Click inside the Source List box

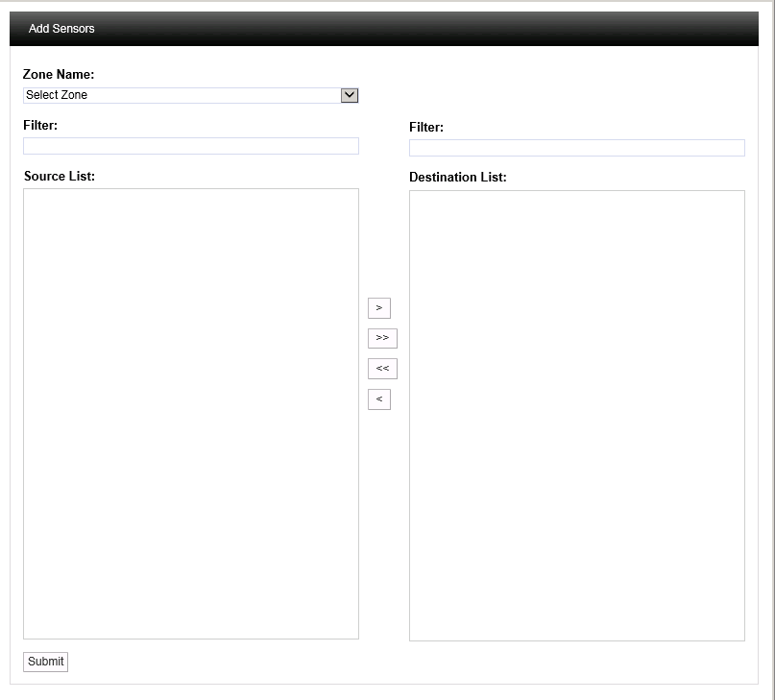pos(190,384)
